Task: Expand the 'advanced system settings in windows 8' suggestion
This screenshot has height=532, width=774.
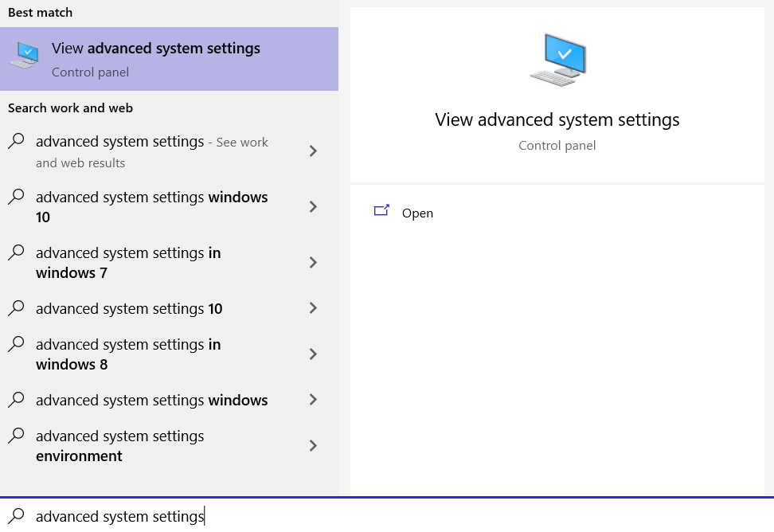Action: click(x=312, y=354)
